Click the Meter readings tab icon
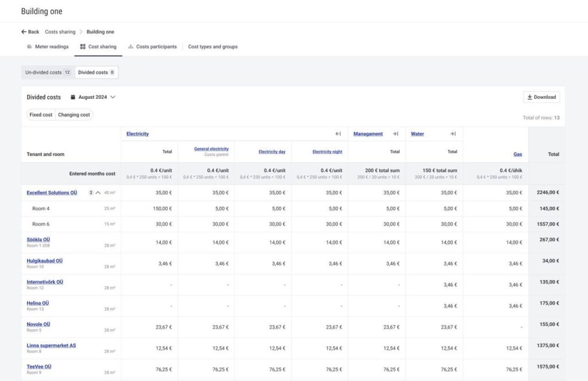Viewport: 588px width, 381px height. coord(29,47)
